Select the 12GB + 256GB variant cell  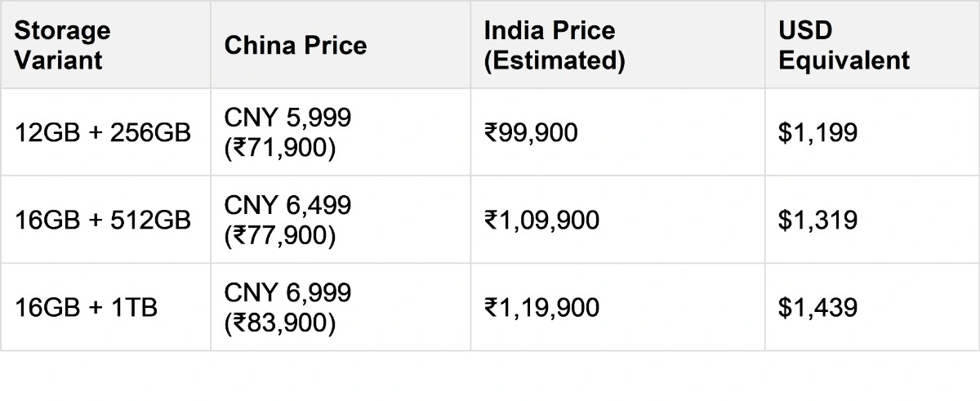103,133
